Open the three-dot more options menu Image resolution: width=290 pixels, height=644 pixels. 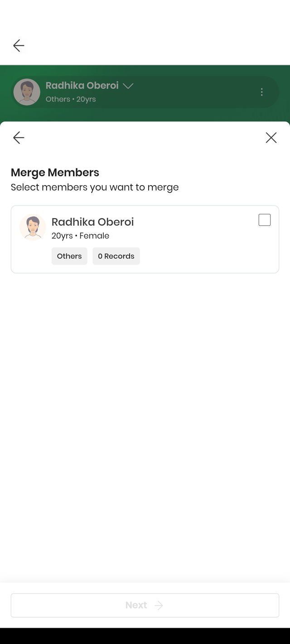click(x=261, y=92)
